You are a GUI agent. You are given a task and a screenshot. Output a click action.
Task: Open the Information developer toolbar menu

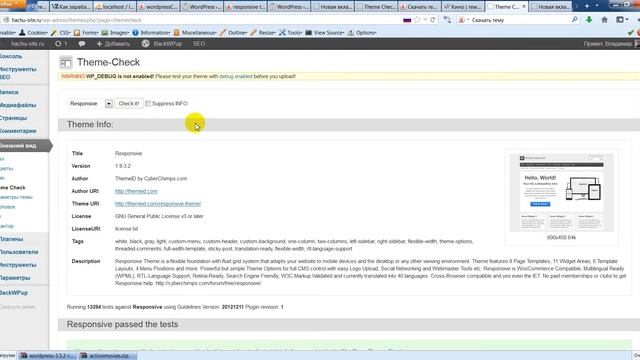point(151,33)
